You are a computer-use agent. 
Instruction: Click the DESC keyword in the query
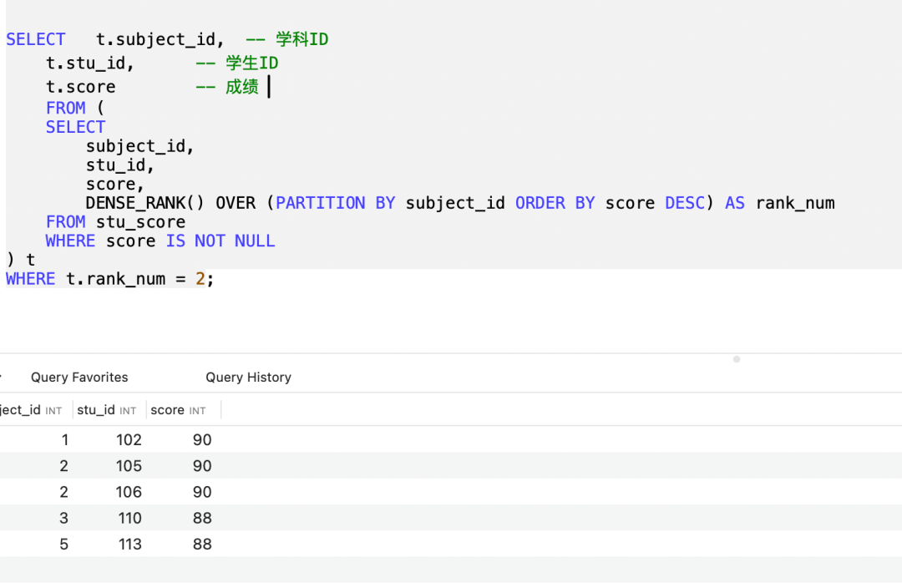(685, 203)
